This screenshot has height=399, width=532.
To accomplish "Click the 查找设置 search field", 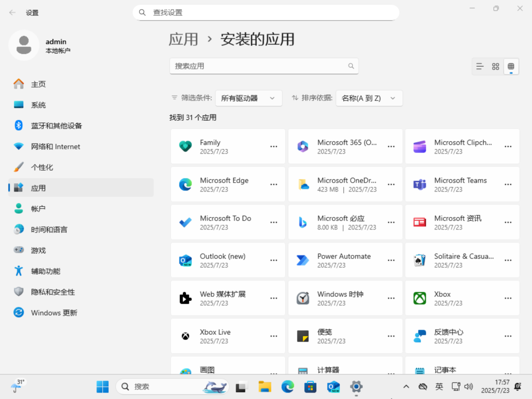I will point(266,12).
